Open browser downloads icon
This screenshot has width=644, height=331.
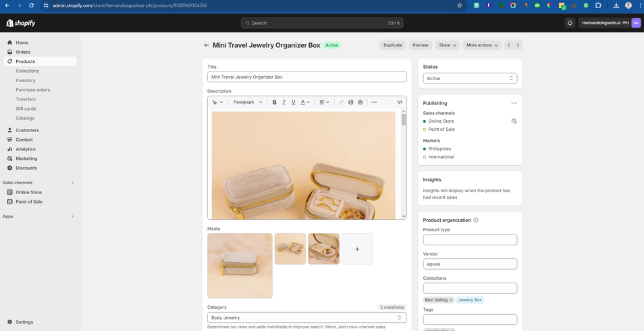point(616,5)
